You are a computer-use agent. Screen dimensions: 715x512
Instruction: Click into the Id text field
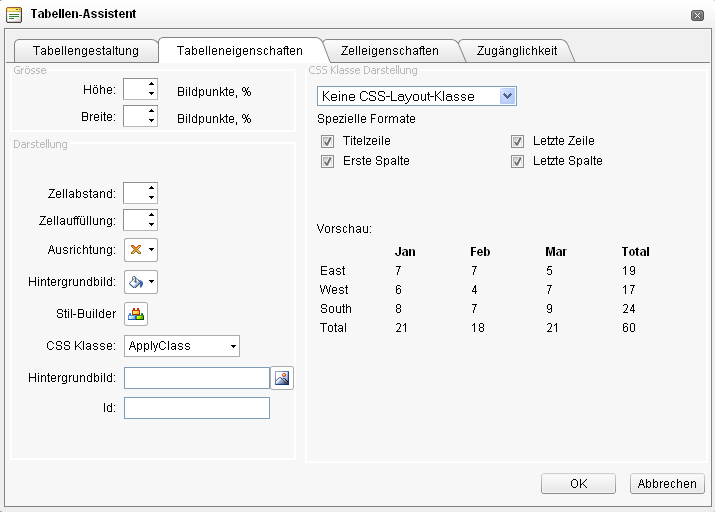pyautogui.click(x=197, y=408)
